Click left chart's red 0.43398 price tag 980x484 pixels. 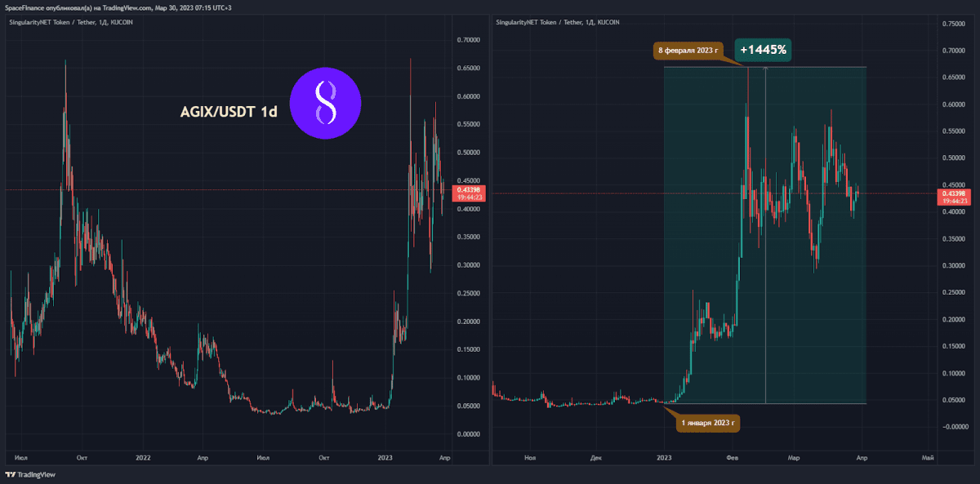point(468,193)
